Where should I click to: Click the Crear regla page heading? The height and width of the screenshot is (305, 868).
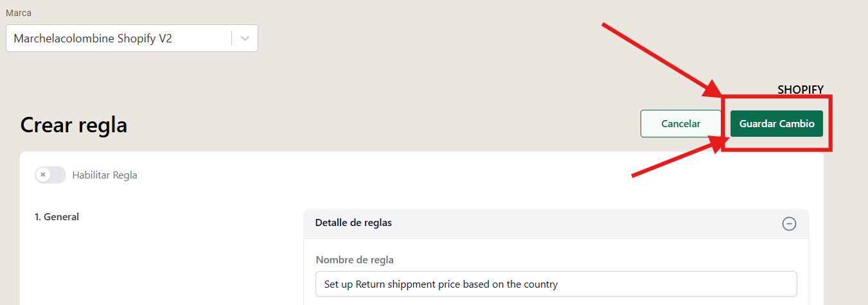point(74,125)
